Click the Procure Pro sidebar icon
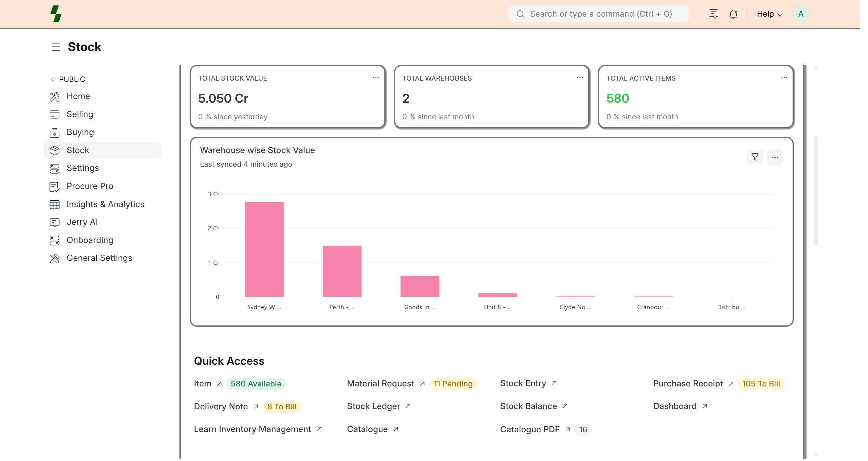The height and width of the screenshot is (461, 868). [55, 187]
